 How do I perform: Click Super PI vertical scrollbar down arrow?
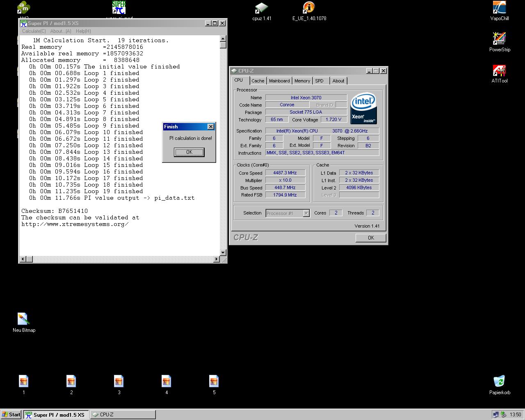(x=223, y=253)
